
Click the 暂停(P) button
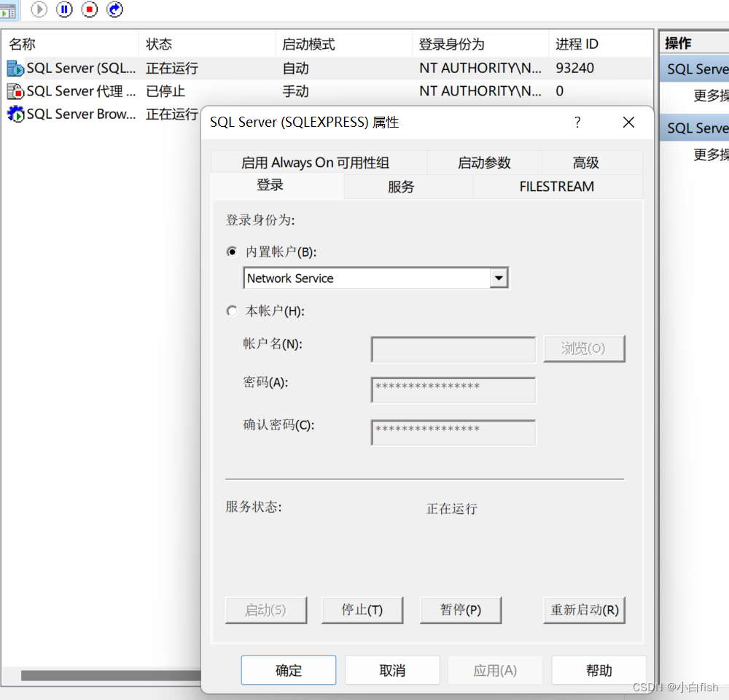(461, 610)
